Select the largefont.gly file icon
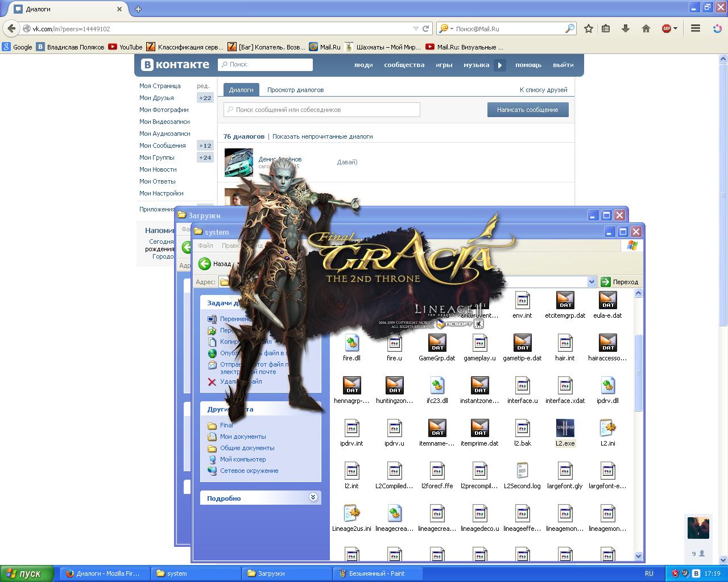The height and width of the screenshot is (582, 728). click(x=565, y=471)
